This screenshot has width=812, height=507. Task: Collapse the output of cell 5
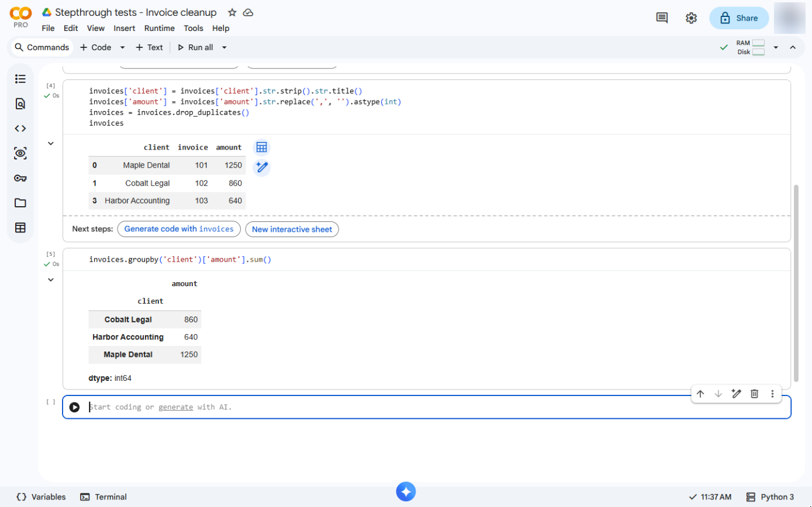(x=51, y=280)
